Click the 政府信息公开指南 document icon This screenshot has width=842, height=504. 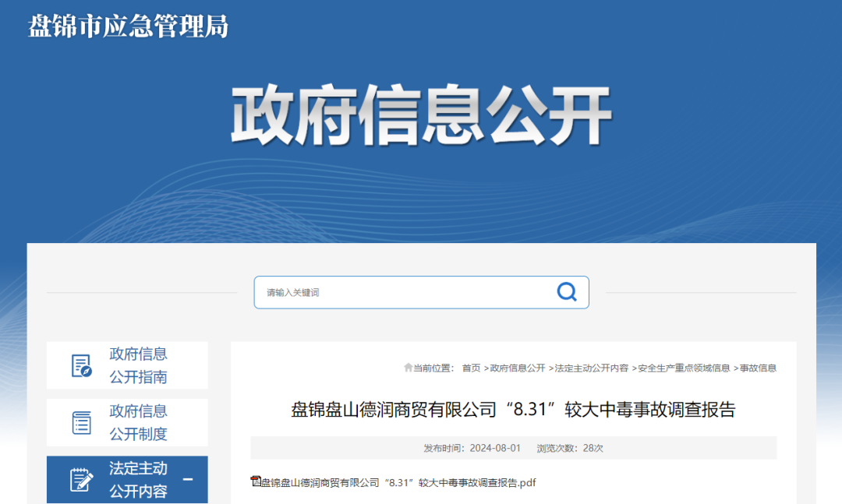81,365
